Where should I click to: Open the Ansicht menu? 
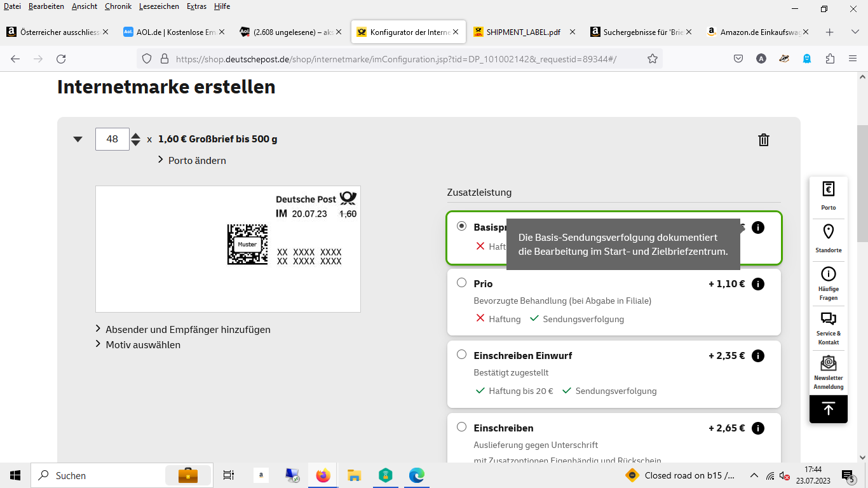(x=85, y=6)
